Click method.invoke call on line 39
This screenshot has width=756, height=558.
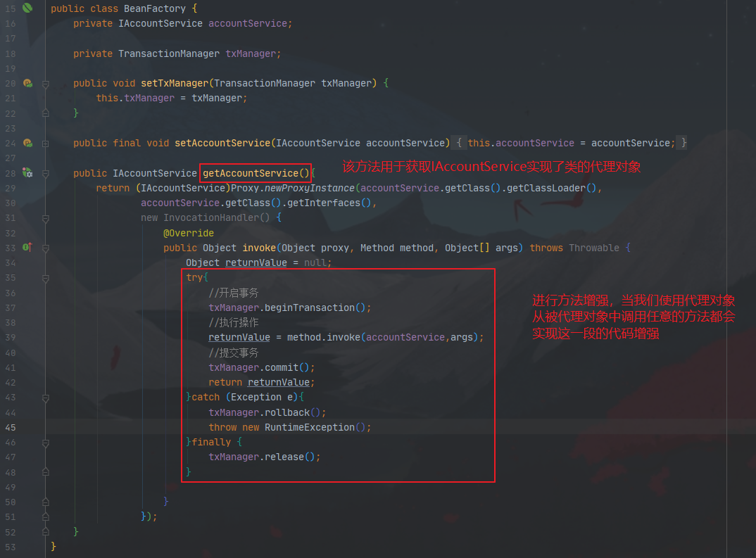click(x=323, y=337)
